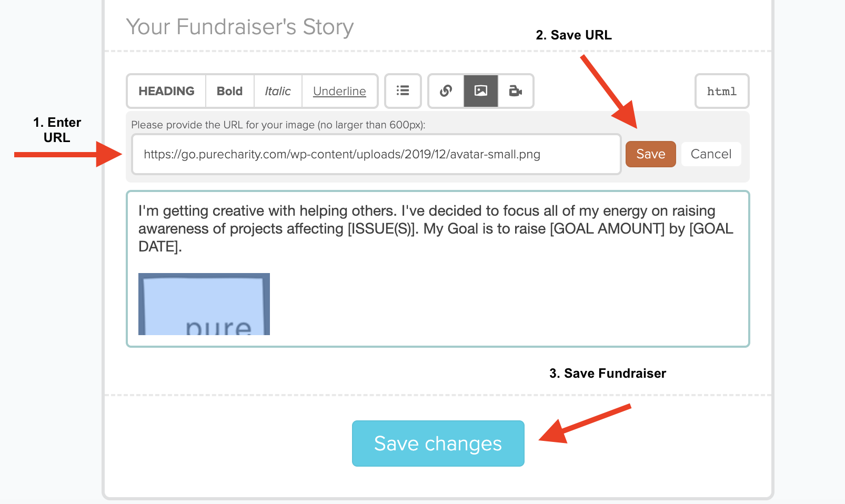Click inside the story text paragraph
Viewport: 845px width, 504px height.
(436, 229)
